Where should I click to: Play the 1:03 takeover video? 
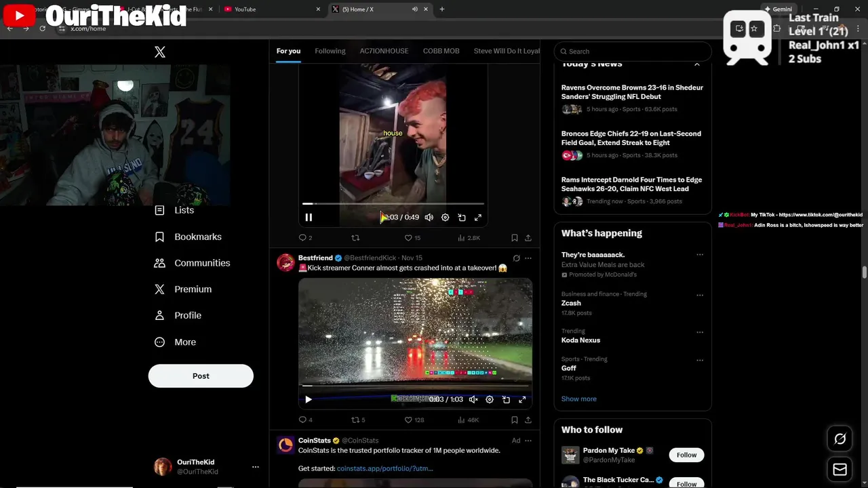pos(309,400)
